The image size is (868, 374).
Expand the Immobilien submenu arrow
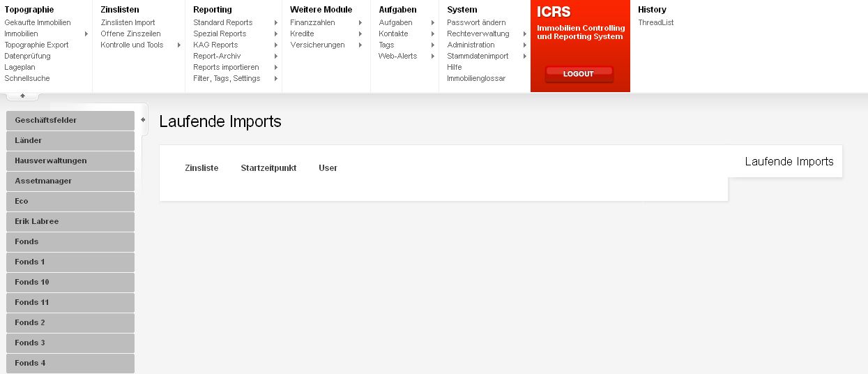click(x=86, y=33)
